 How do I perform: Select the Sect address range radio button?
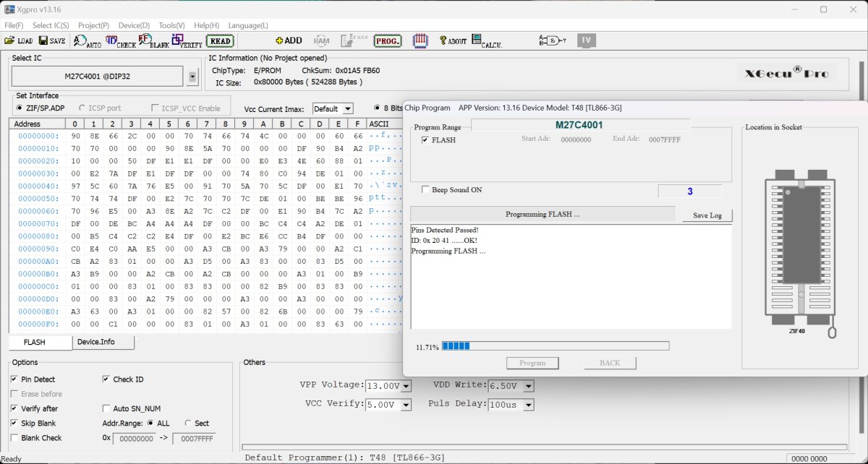(x=188, y=423)
